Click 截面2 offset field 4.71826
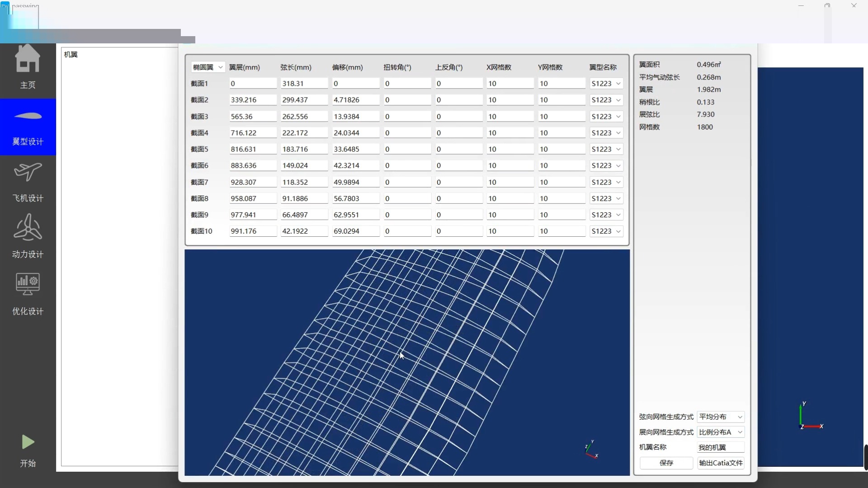This screenshot has width=868, height=488. 356,100
